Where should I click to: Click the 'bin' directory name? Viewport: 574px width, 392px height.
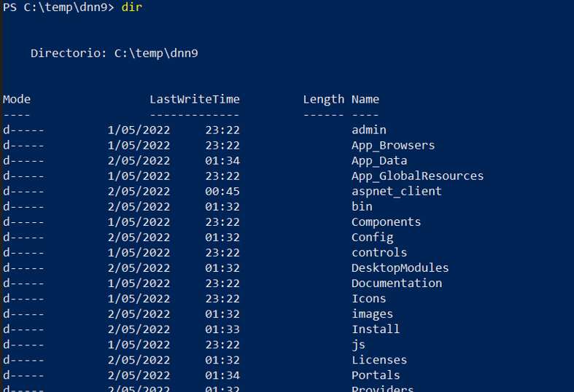click(362, 206)
